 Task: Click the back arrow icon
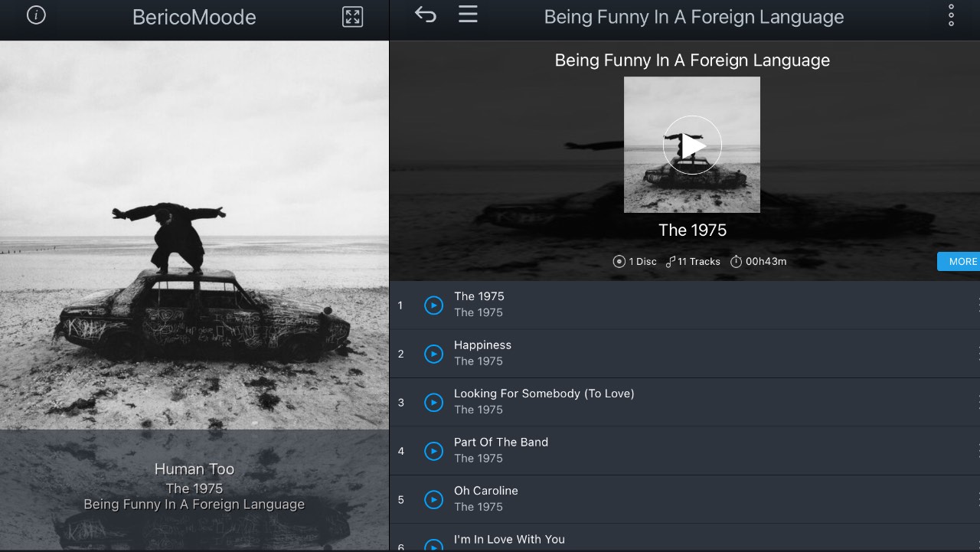[426, 15]
